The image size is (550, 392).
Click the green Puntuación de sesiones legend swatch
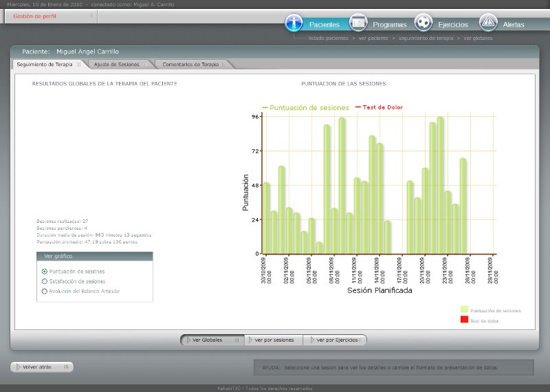click(x=464, y=309)
